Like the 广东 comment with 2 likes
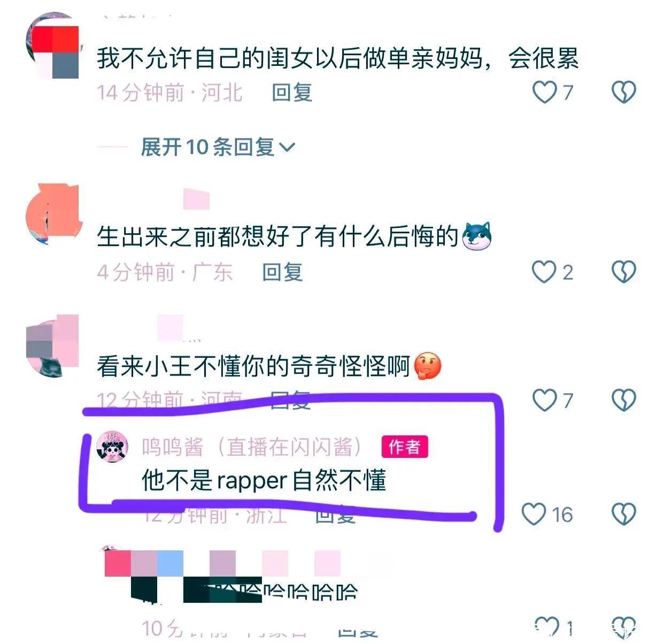Image resolution: width=664 pixels, height=644 pixels. coord(544,272)
